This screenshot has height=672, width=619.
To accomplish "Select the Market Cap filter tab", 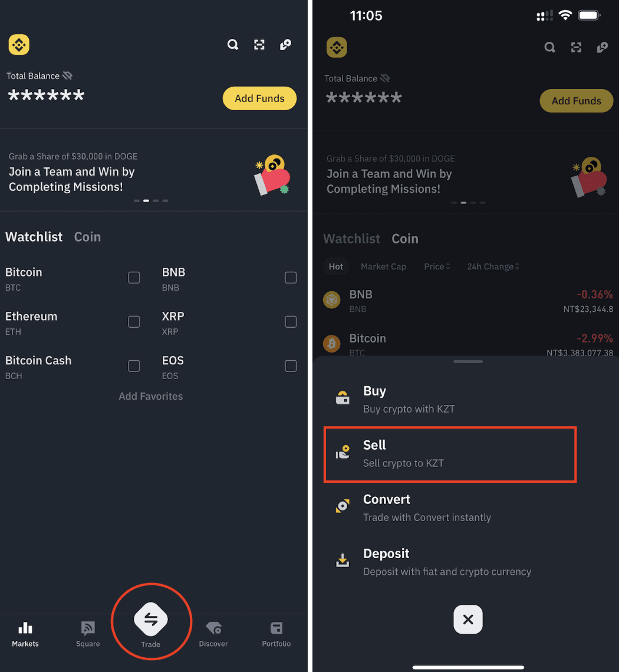I will coord(383,266).
